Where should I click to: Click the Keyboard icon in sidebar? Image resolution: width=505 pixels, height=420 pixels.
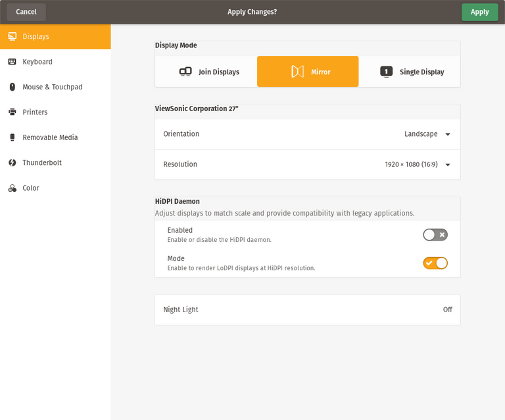[x=12, y=62]
